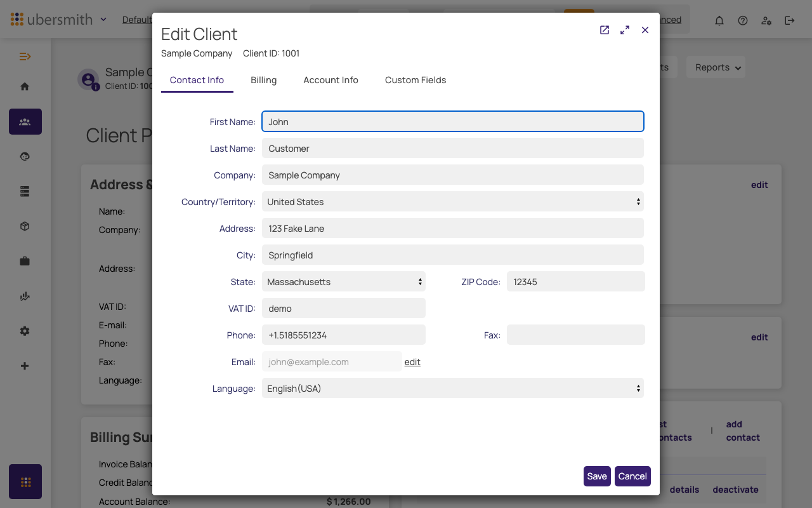
Task: Open Edit Client dialog in new window
Action: (x=605, y=30)
